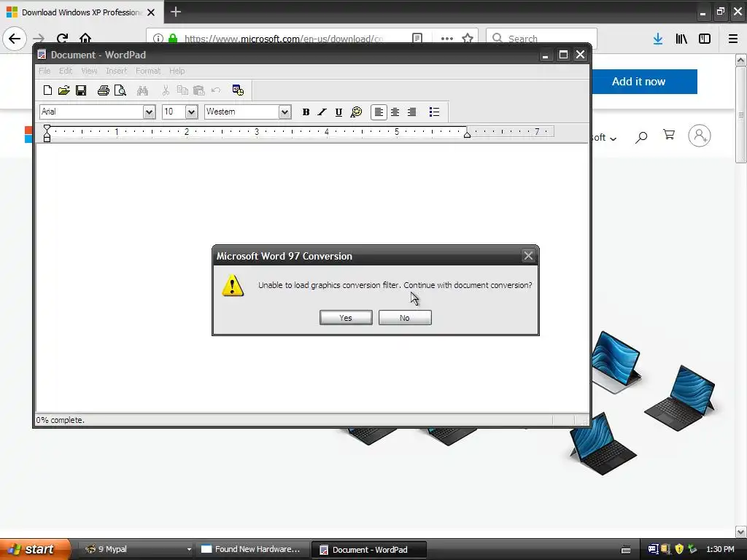Toggle bullet list style
This screenshot has height=560, width=747.
(x=434, y=112)
